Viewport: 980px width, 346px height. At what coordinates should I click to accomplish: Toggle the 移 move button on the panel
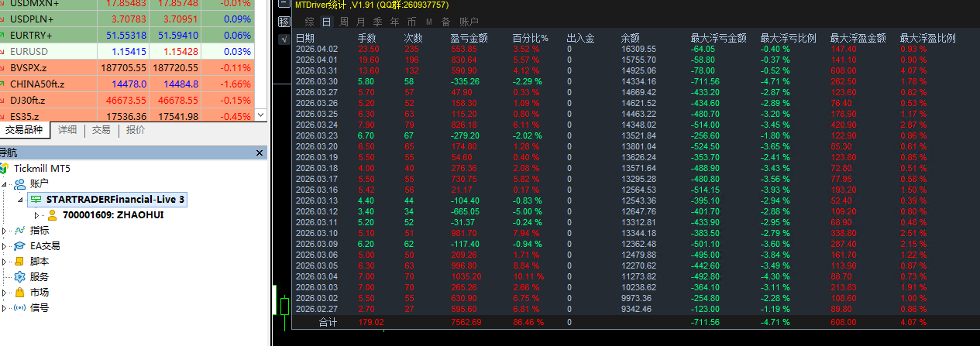coord(284,22)
